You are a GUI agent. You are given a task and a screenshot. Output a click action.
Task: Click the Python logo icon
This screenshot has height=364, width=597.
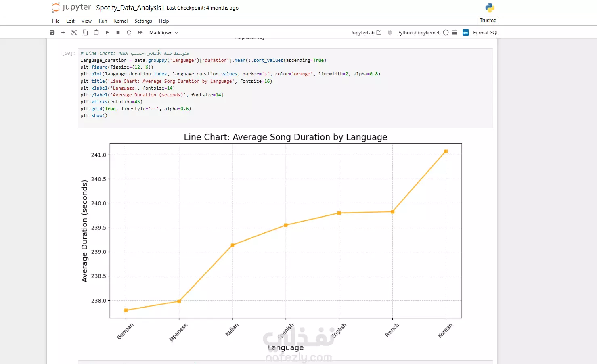click(x=490, y=8)
